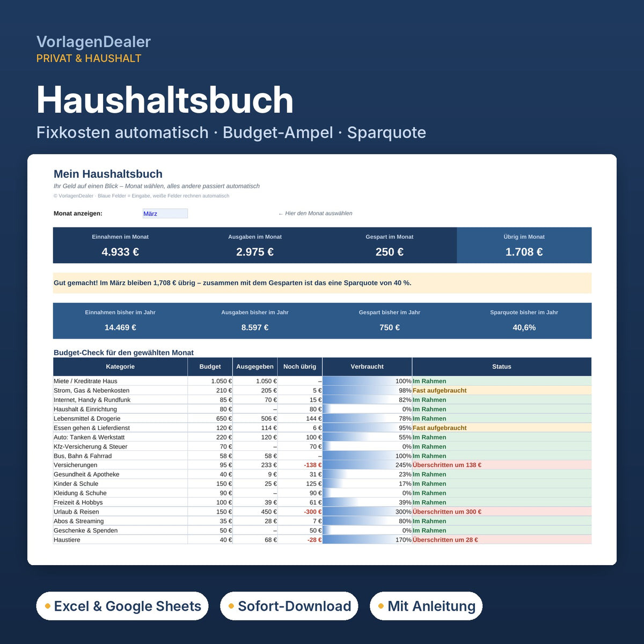Click the -28 € remaining value

point(314,540)
